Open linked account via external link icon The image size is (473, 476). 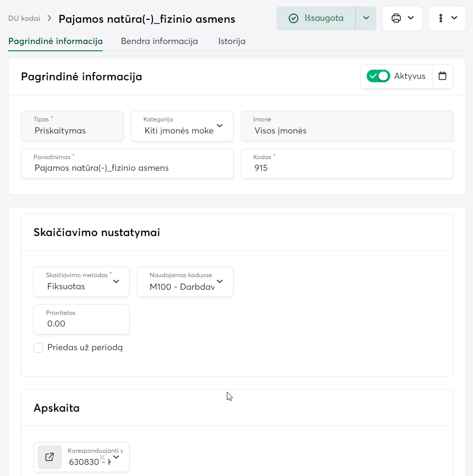pos(50,457)
